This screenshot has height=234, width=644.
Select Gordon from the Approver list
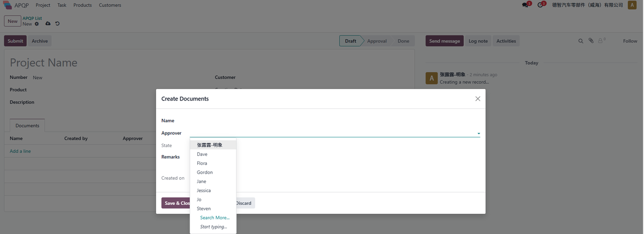pos(205,172)
